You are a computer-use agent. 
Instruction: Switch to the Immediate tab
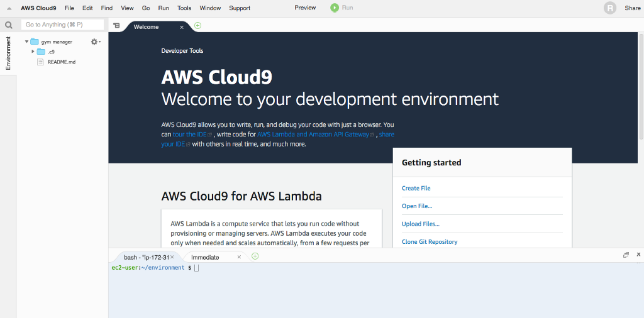tap(205, 257)
